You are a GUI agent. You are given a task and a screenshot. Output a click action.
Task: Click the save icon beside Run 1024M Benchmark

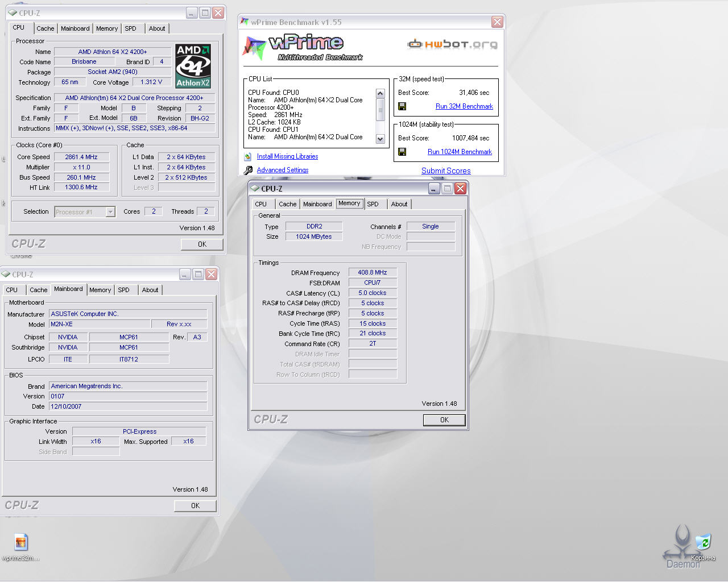pyautogui.click(x=402, y=152)
